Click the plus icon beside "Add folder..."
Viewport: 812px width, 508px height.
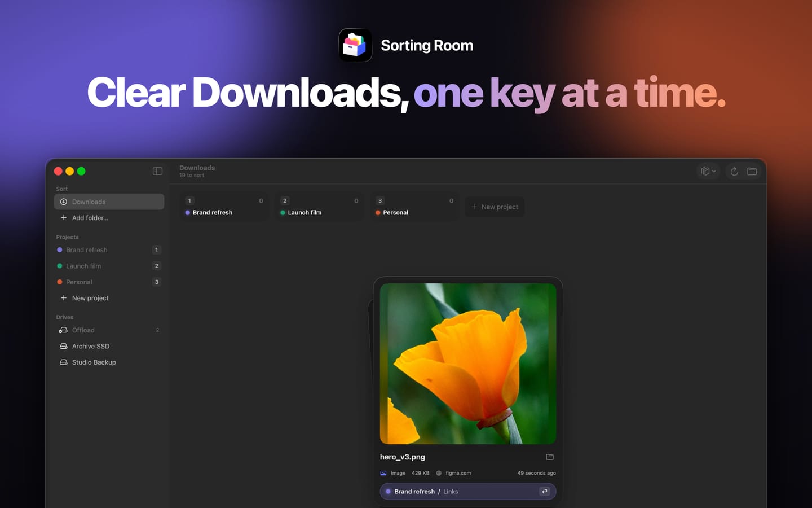pyautogui.click(x=64, y=218)
